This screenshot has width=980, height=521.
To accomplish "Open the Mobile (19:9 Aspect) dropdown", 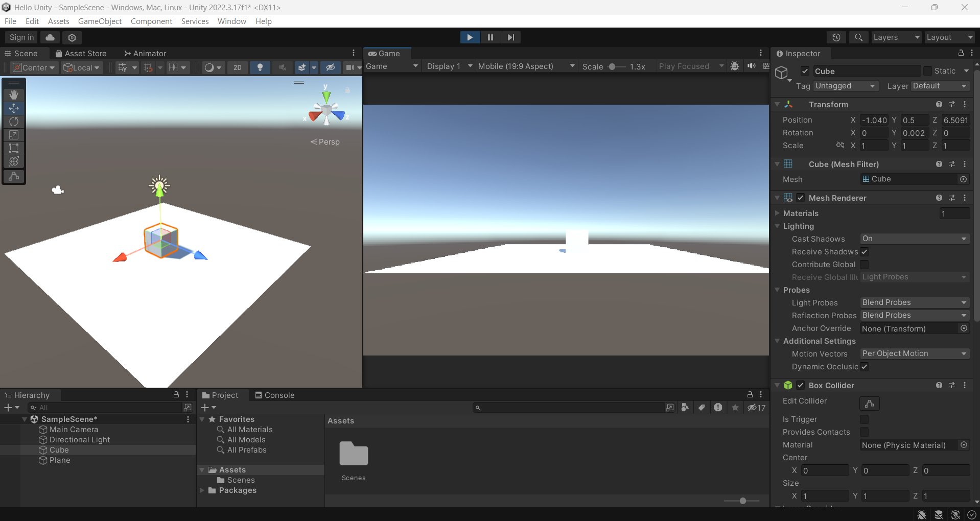I will (526, 66).
